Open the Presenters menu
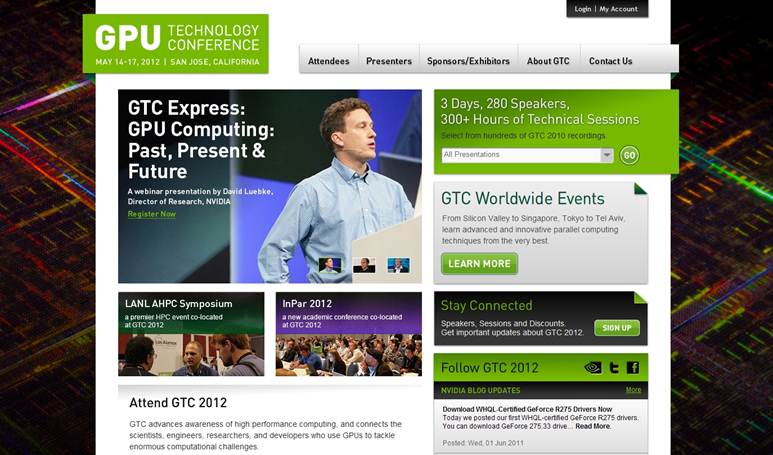Image resolution: width=773 pixels, height=455 pixels. click(389, 61)
